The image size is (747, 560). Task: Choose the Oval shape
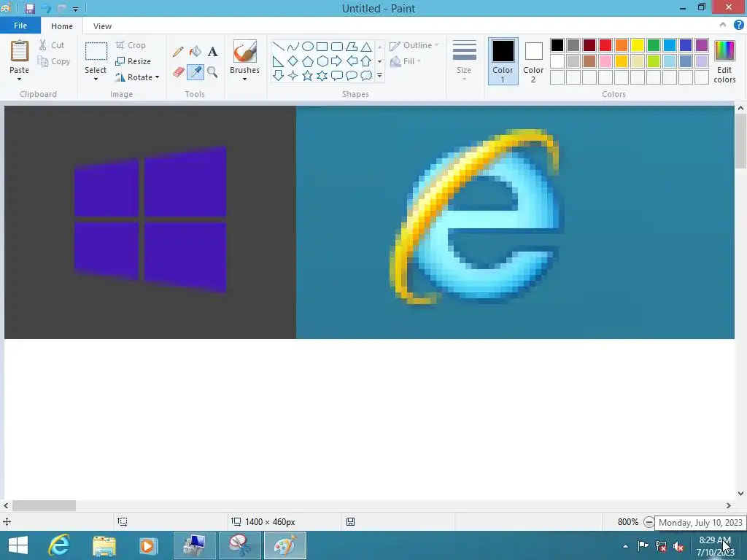[308, 47]
